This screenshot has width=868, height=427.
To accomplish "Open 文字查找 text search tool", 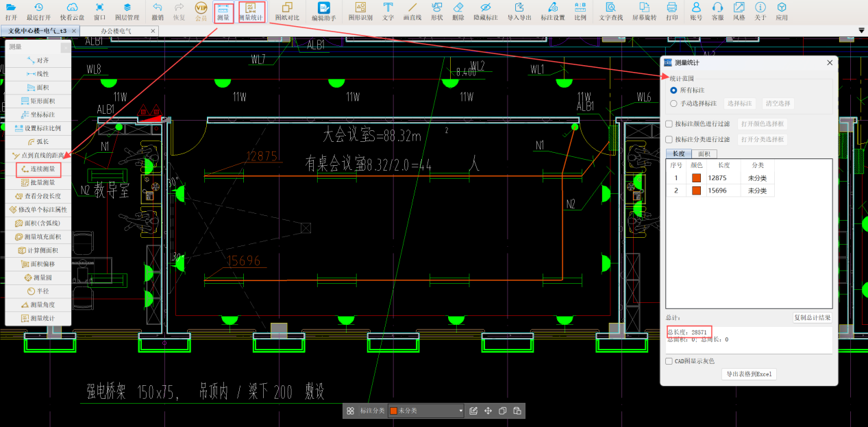I will pyautogui.click(x=610, y=11).
